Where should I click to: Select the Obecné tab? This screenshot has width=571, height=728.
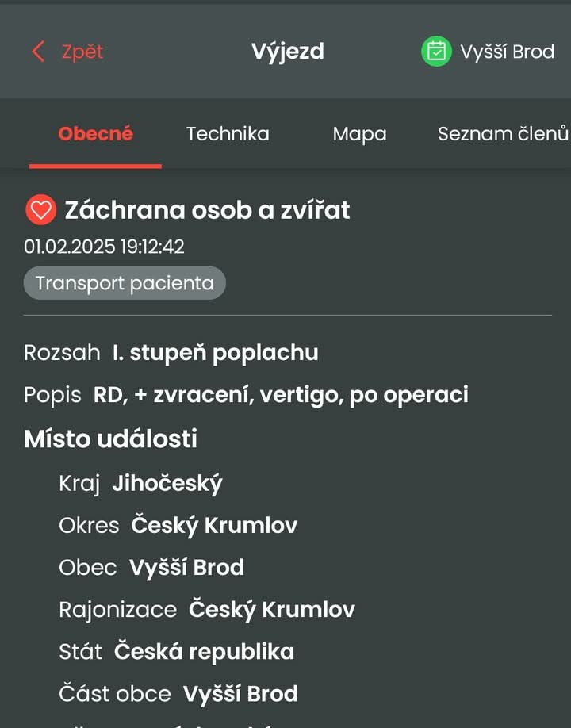pos(95,134)
